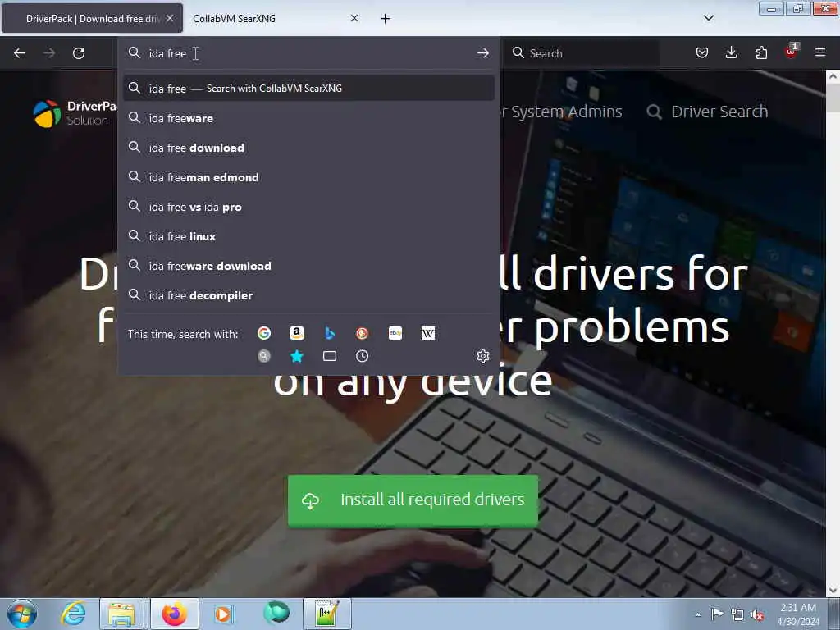Choose suggestion 'ida freeware'
Screen dimensions: 840x630
click(308, 118)
